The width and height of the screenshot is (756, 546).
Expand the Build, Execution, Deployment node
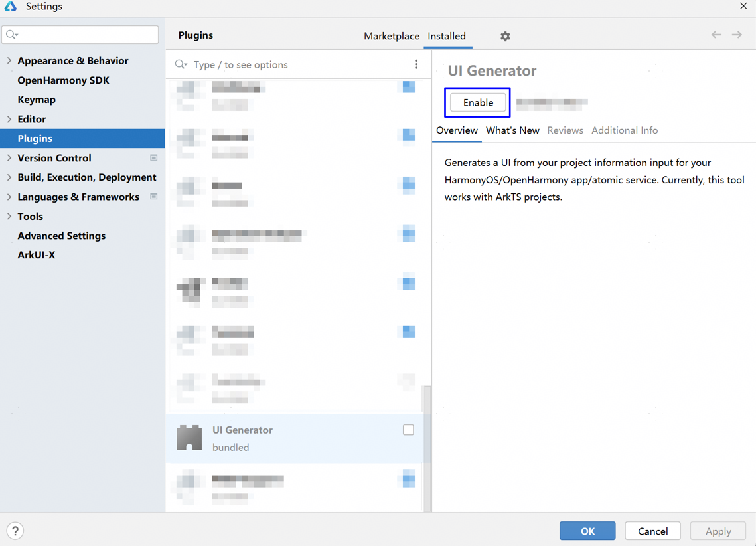tap(9, 177)
